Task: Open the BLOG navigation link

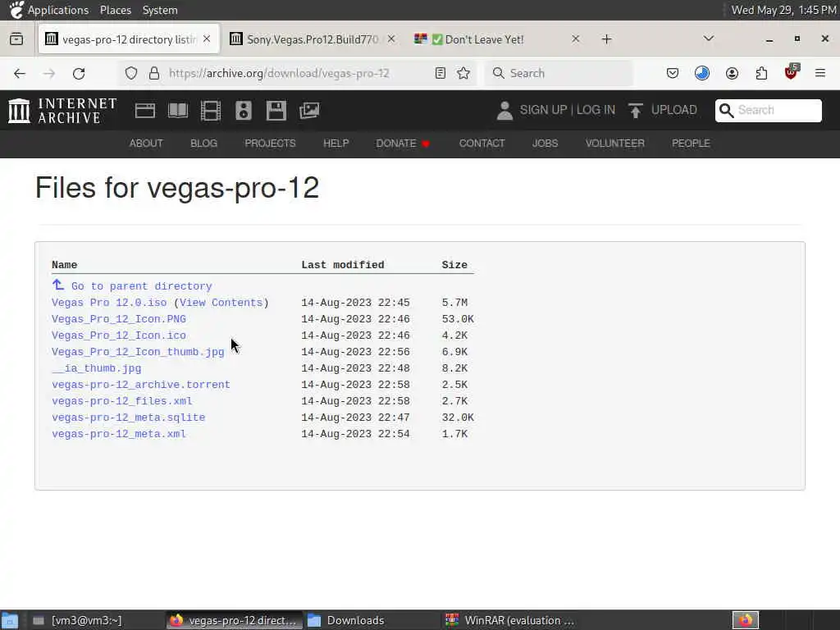Action: pos(203,143)
